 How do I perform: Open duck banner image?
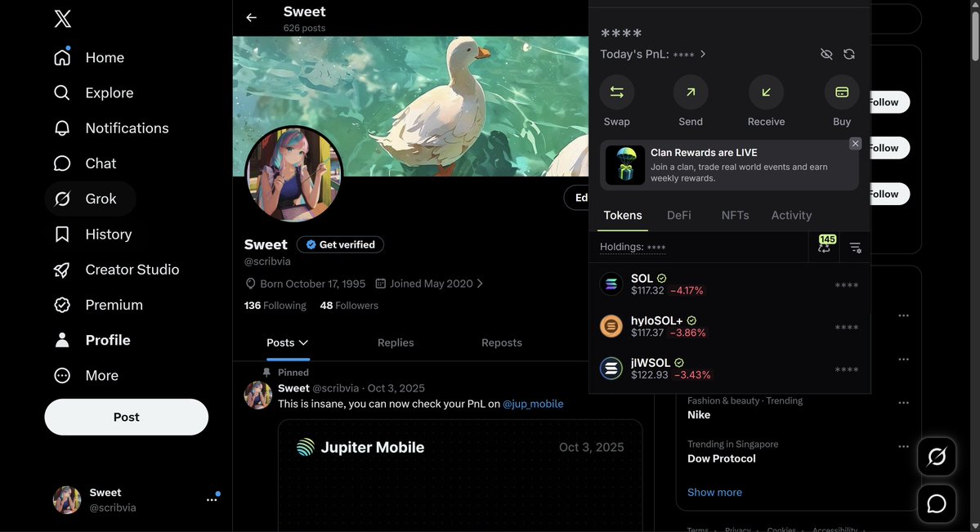tap(410, 106)
